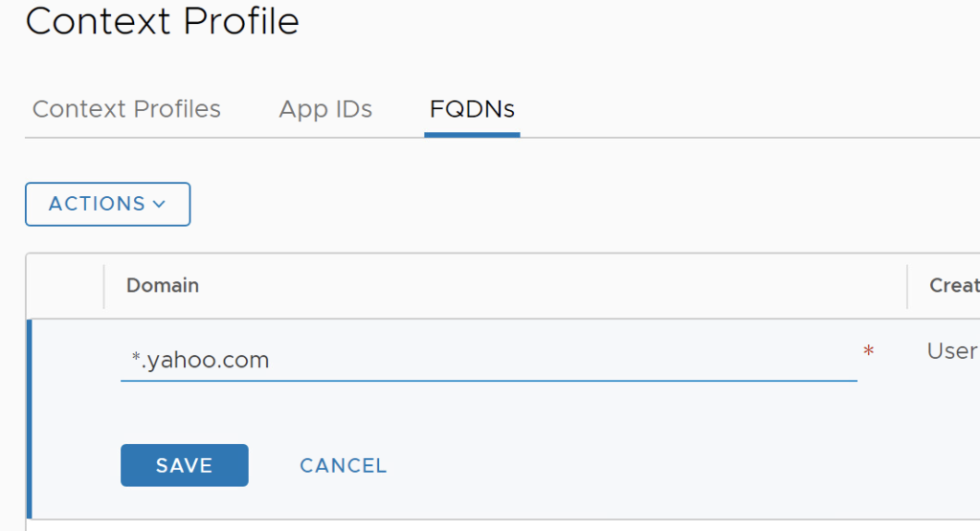Save the FQDN entry with SAVE button

tap(185, 465)
